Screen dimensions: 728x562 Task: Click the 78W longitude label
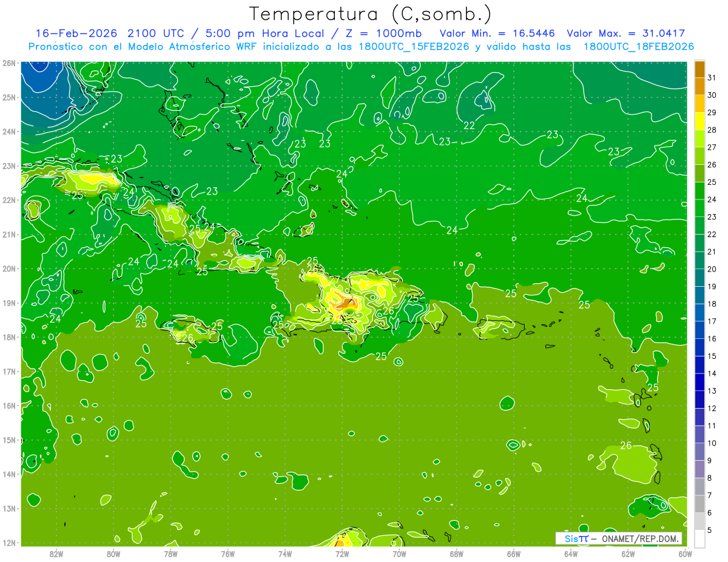tap(170, 553)
